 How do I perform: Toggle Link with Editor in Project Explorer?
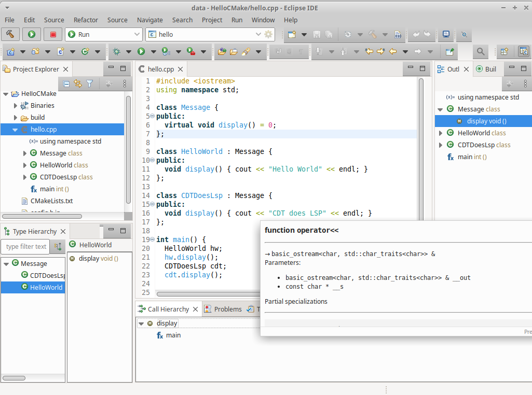pos(78,83)
